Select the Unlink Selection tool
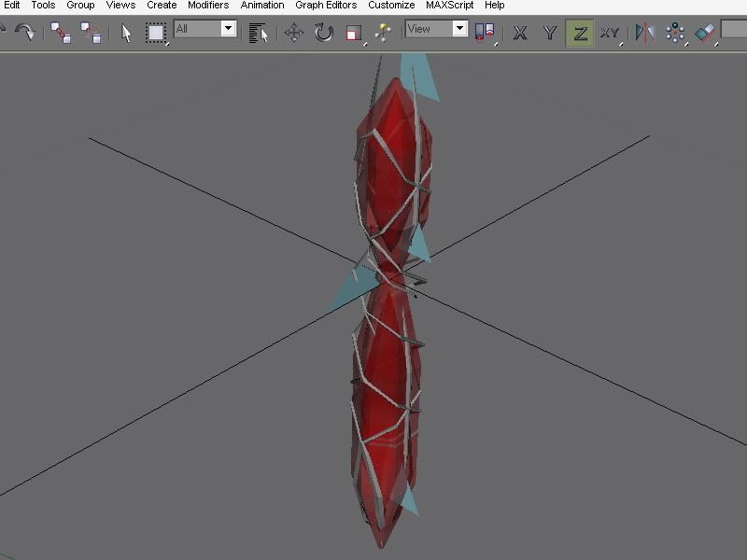 91,33
